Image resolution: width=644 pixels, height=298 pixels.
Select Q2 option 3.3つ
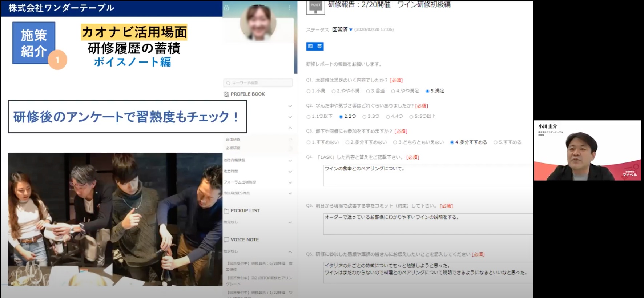[365, 117]
